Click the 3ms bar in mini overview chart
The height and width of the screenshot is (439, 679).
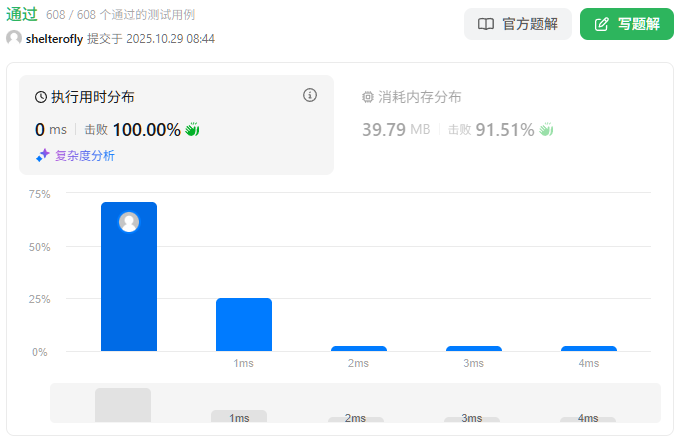[x=473, y=419]
